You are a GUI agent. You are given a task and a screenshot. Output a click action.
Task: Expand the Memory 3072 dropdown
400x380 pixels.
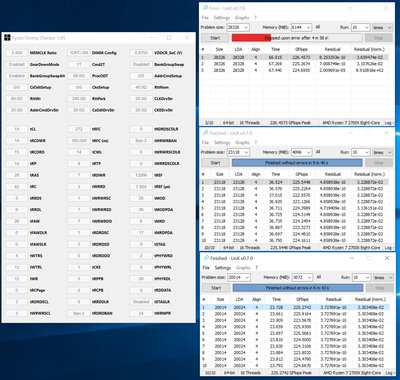302,277
